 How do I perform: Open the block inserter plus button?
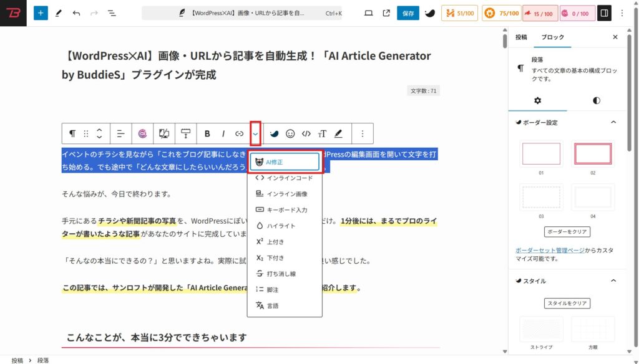click(41, 13)
